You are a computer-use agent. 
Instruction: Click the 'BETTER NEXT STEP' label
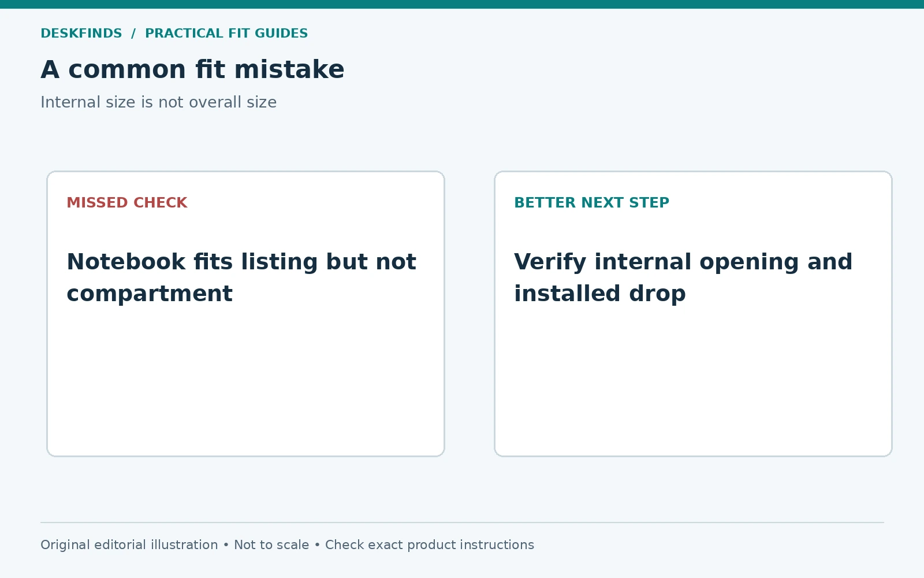click(x=592, y=203)
